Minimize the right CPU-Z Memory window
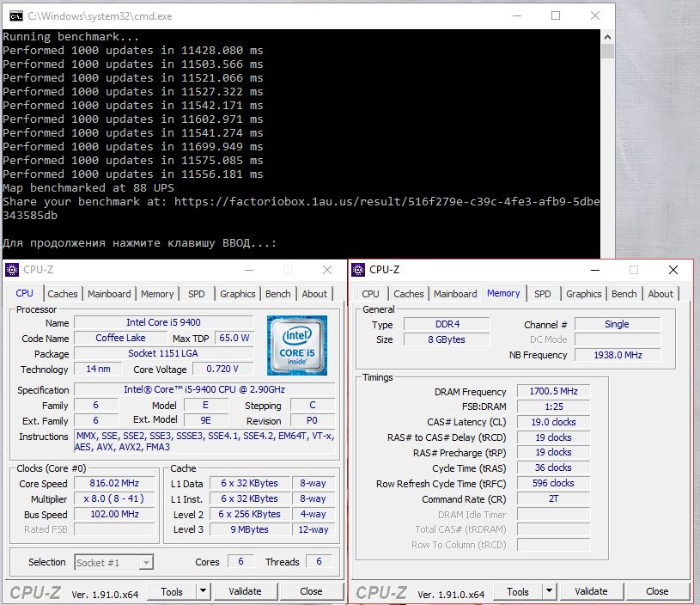 595,270
